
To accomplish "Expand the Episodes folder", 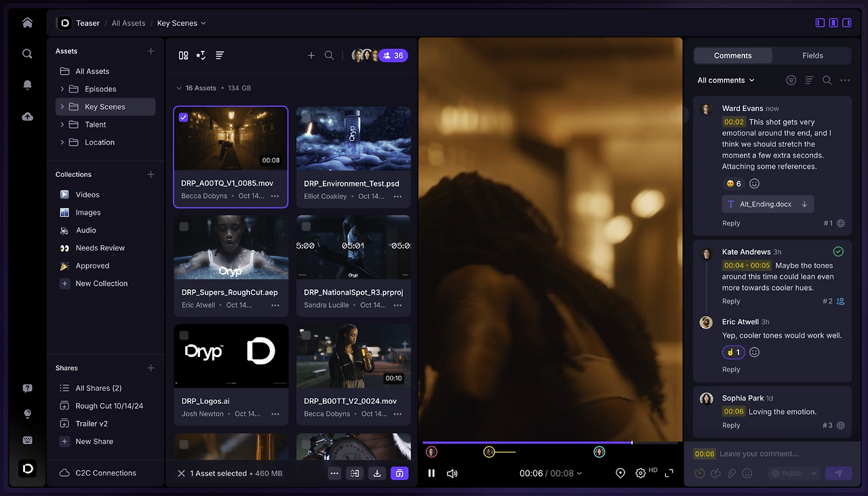I will point(62,89).
